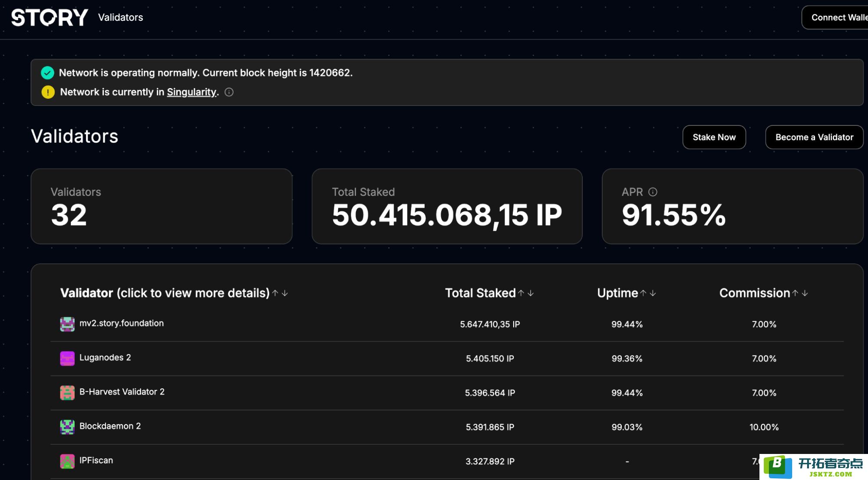The height and width of the screenshot is (480, 868).
Task: Sort Commission descending arrow
Action: tap(805, 293)
